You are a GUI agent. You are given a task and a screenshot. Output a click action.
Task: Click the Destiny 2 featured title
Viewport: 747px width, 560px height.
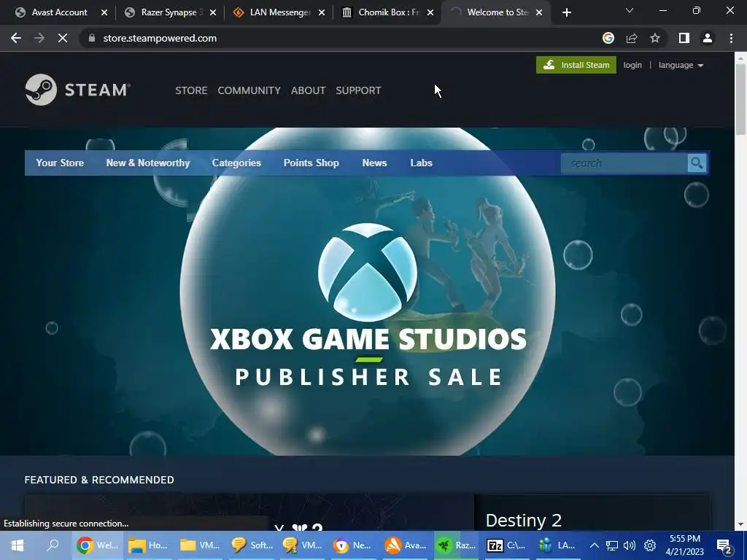tap(524, 521)
